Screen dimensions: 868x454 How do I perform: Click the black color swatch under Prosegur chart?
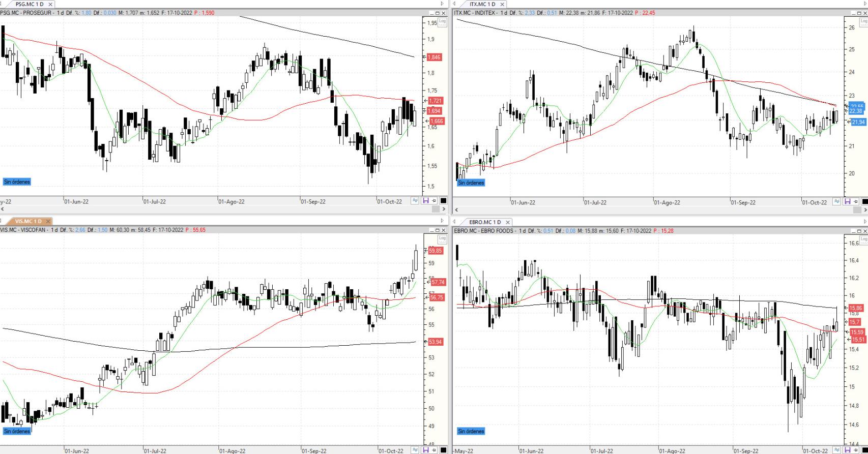click(x=443, y=201)
